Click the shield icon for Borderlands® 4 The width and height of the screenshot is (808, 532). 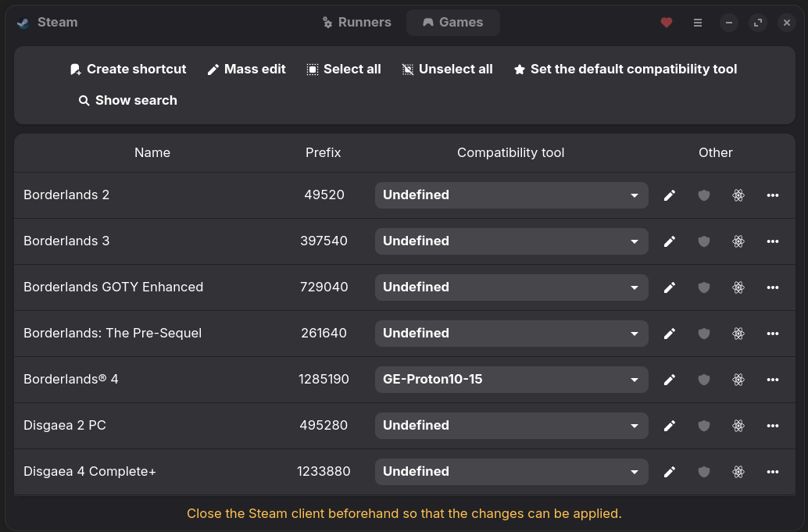(x=704, y=380)
